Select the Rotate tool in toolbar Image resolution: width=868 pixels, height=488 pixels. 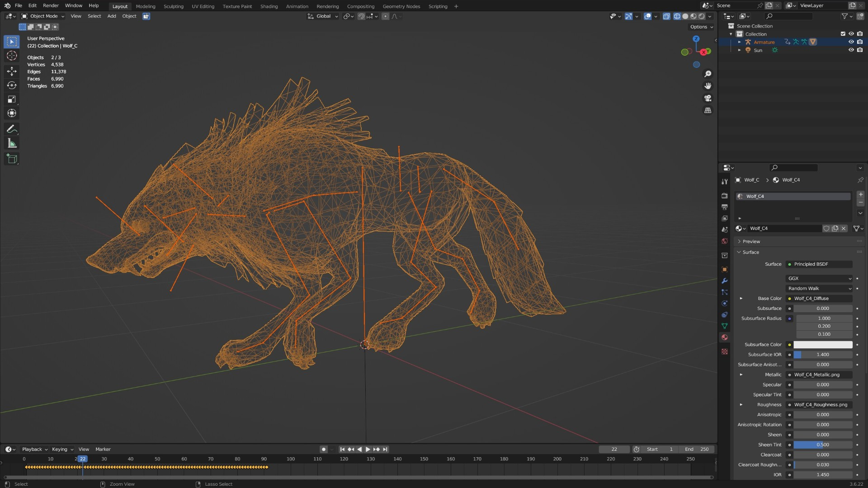tap(12, 85)
